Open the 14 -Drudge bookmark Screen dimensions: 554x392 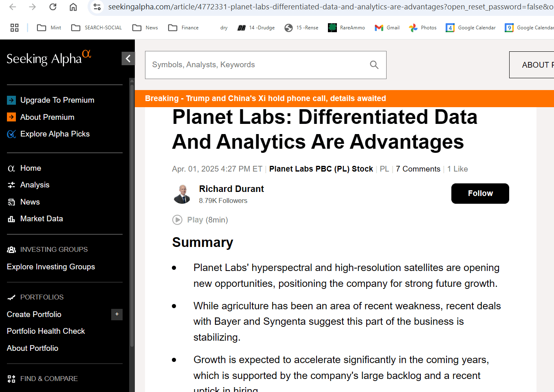click(256, 28)
